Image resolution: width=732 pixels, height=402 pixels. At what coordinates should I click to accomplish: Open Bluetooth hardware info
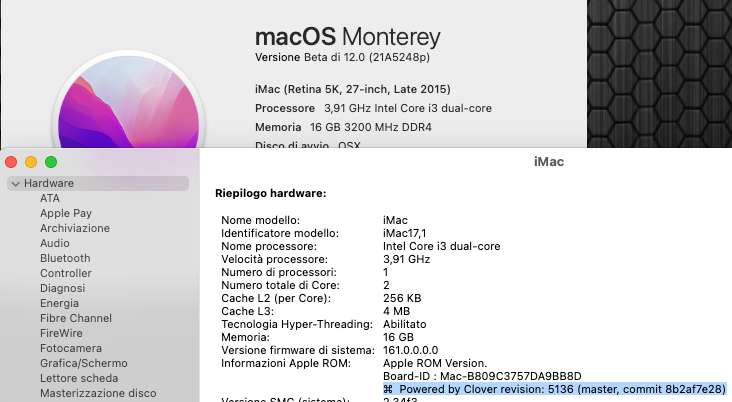click(x=65, y=258)
